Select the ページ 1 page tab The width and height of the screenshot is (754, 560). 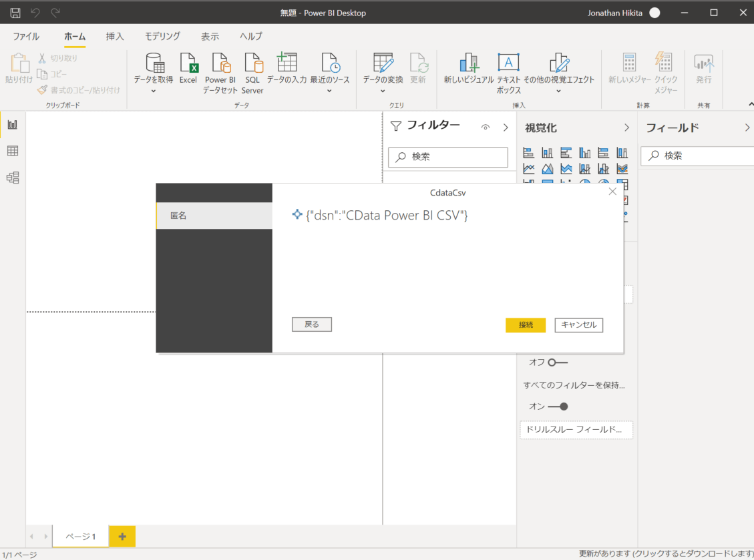(x=80, y=537)
